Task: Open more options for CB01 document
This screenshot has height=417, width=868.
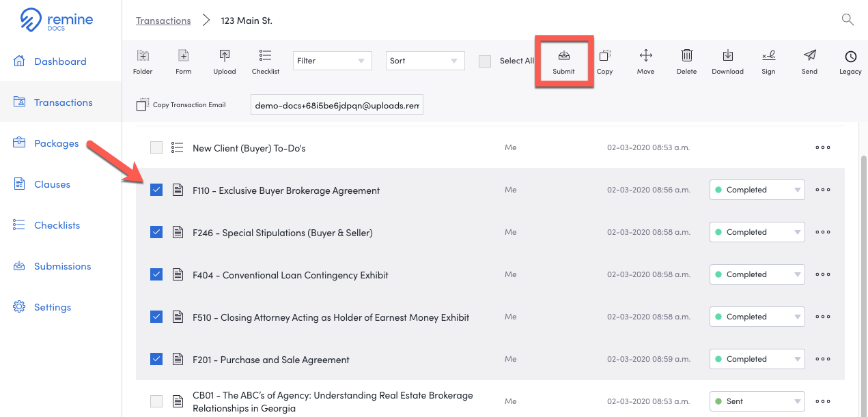Action: [x=823, y=401]
